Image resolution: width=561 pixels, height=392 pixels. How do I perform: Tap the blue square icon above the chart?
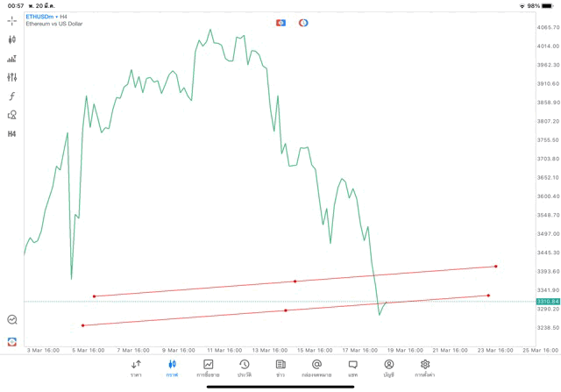click(280, 23)
